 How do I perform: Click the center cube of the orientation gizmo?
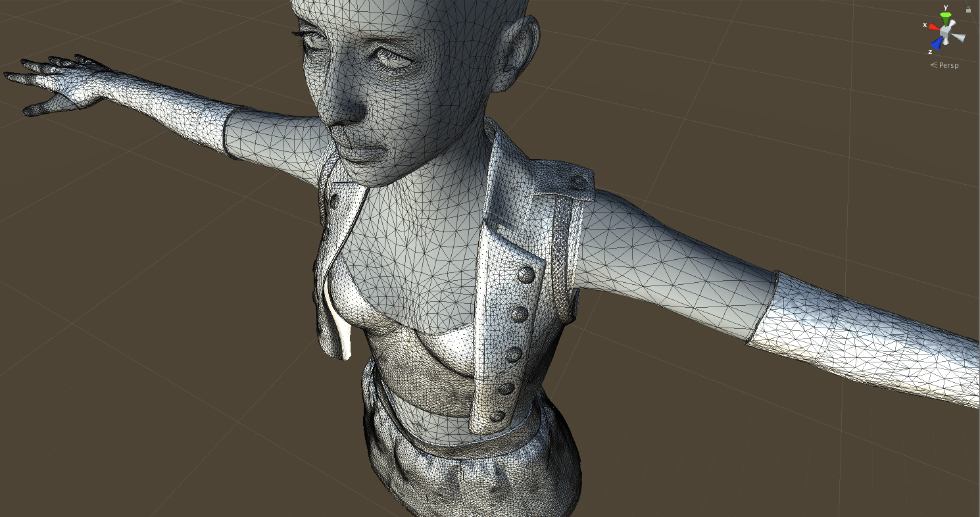point(945,32)
